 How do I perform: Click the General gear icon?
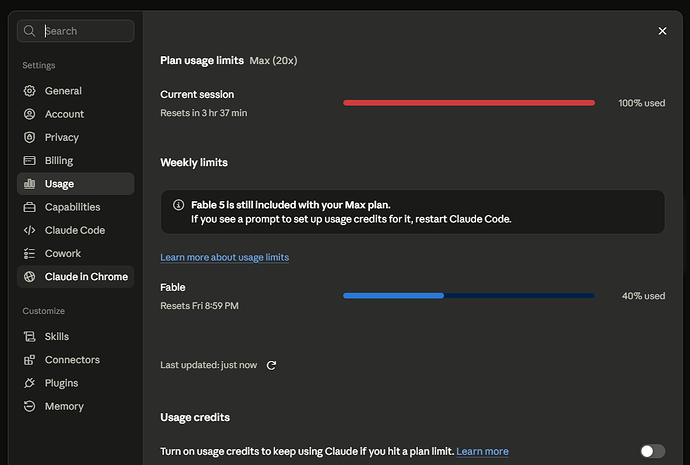click(x=29, y=91)
